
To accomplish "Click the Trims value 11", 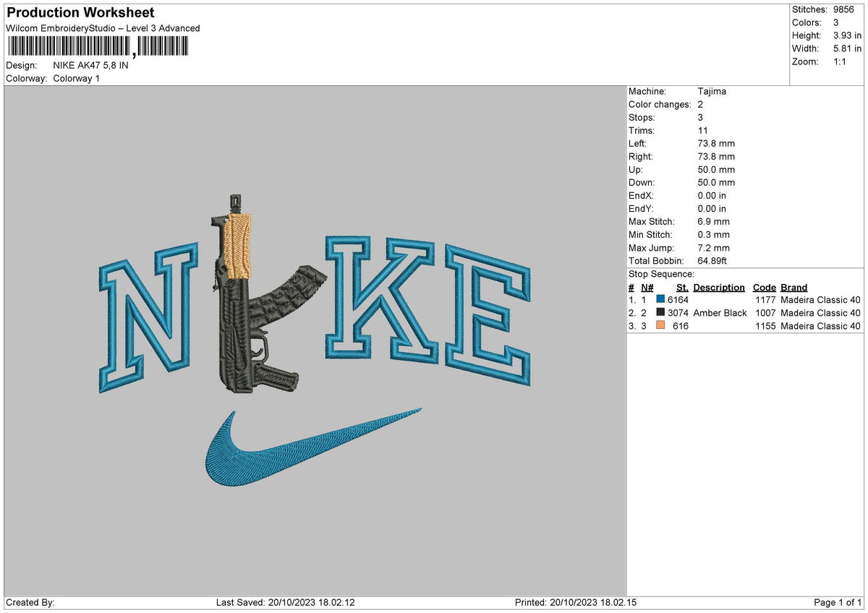I will (x=703, y=131).
